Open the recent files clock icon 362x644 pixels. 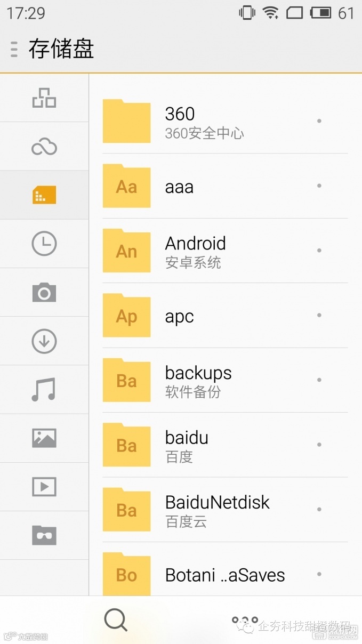pyautogui.click(x=44, y=244)
